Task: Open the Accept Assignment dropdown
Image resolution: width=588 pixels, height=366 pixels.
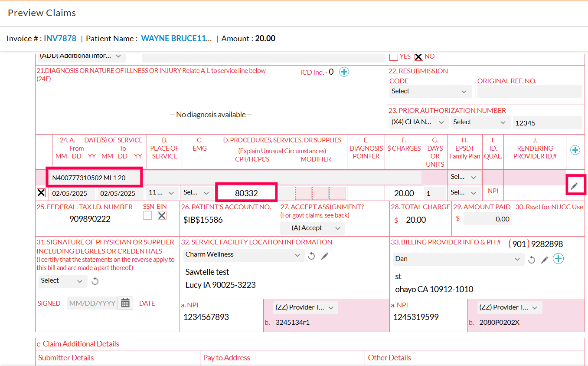Action: click(x=312, y=228)
